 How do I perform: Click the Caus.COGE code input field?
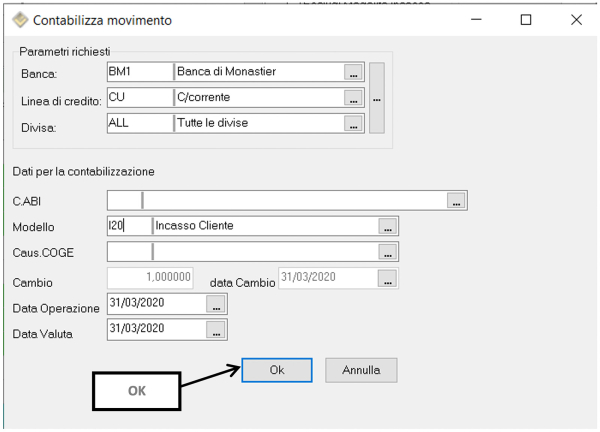pos(127,252)
